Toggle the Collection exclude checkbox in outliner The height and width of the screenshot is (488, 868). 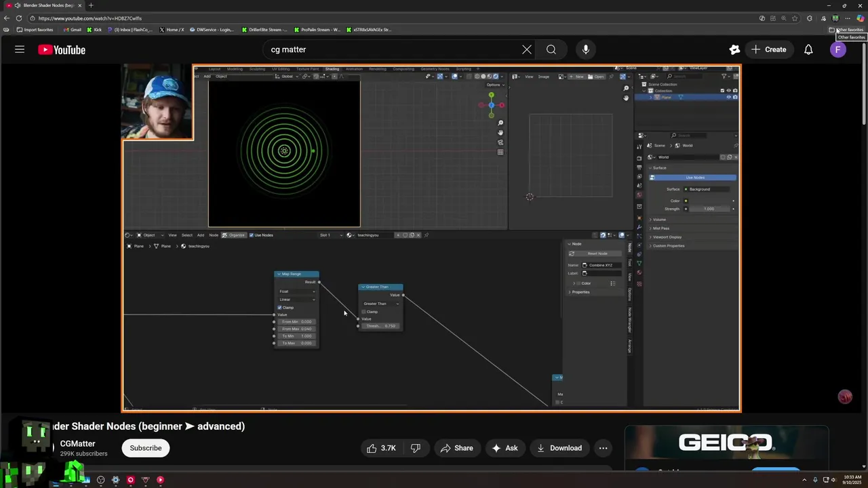[x=722, y=91]
